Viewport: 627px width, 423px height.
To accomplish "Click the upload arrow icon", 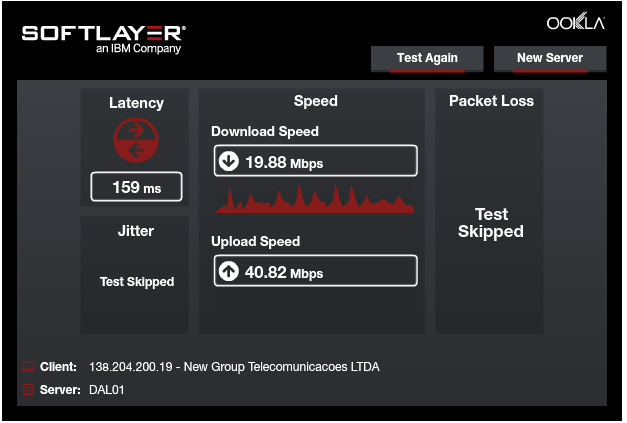I will coord(229,271).
